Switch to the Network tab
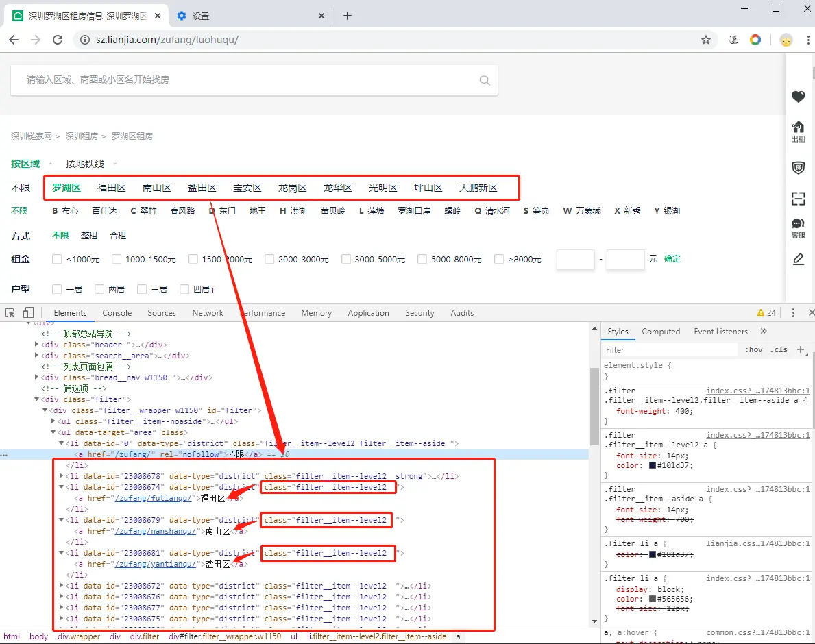This screenshot has width=815, height=644. pos(208,312)
